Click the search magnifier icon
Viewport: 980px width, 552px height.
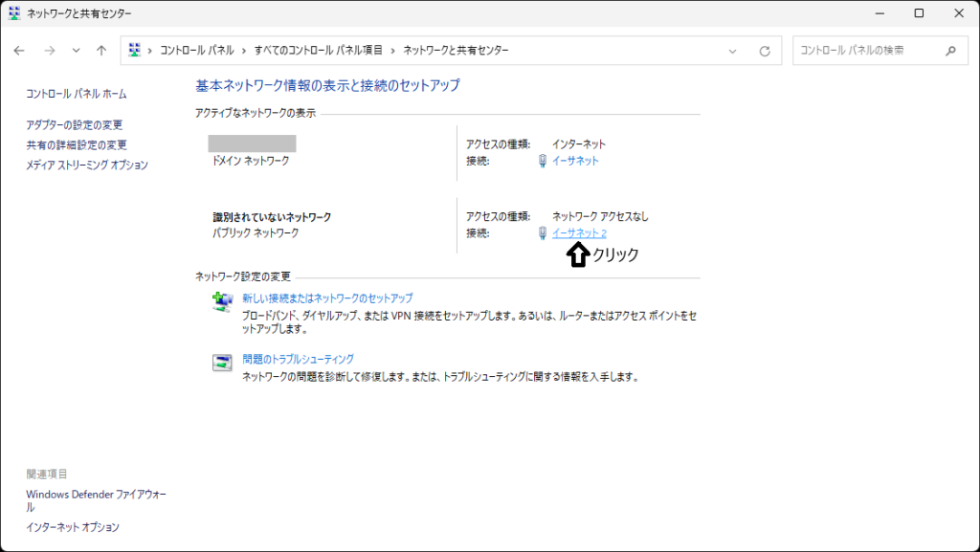950,51
